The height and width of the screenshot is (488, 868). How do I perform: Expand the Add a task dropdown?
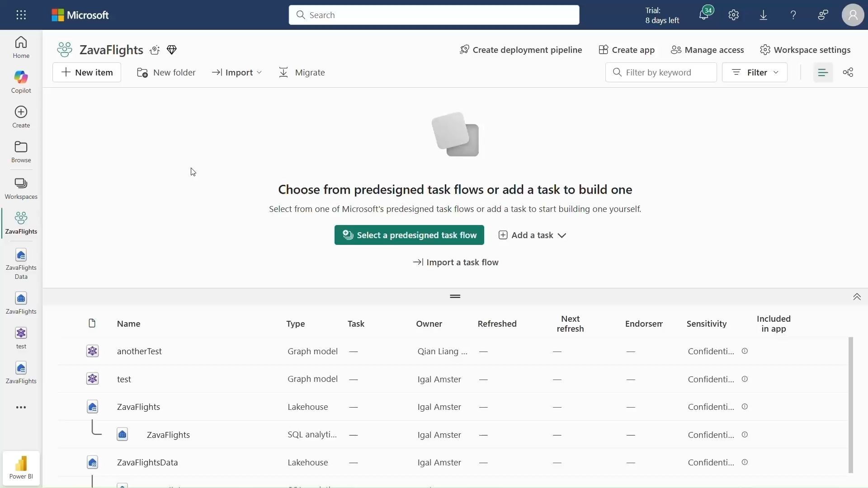(x=532, y=235)
